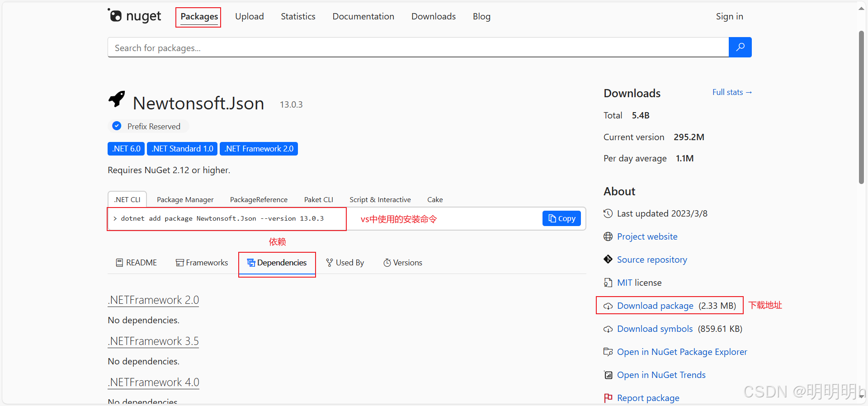Viewport: 868px width, 406px height.
Task: Click the scrollbar up arrow
Action: (x=861, y=9)
